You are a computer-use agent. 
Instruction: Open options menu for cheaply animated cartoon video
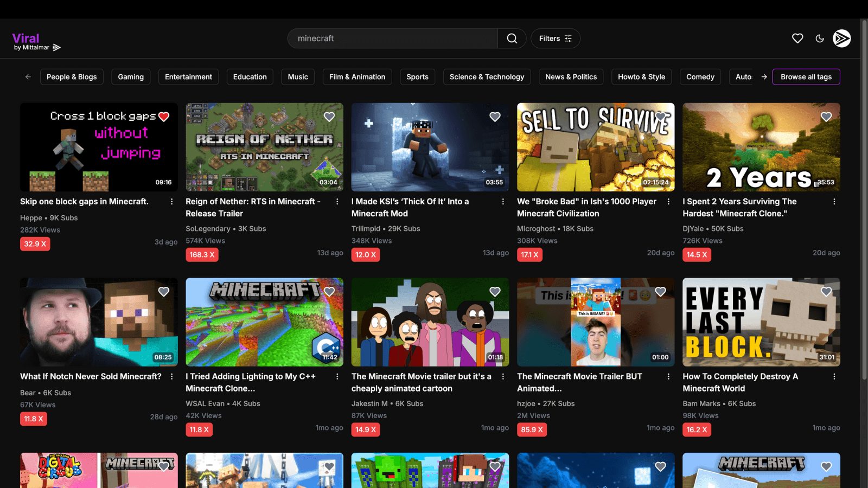click(x=503, y=376)
